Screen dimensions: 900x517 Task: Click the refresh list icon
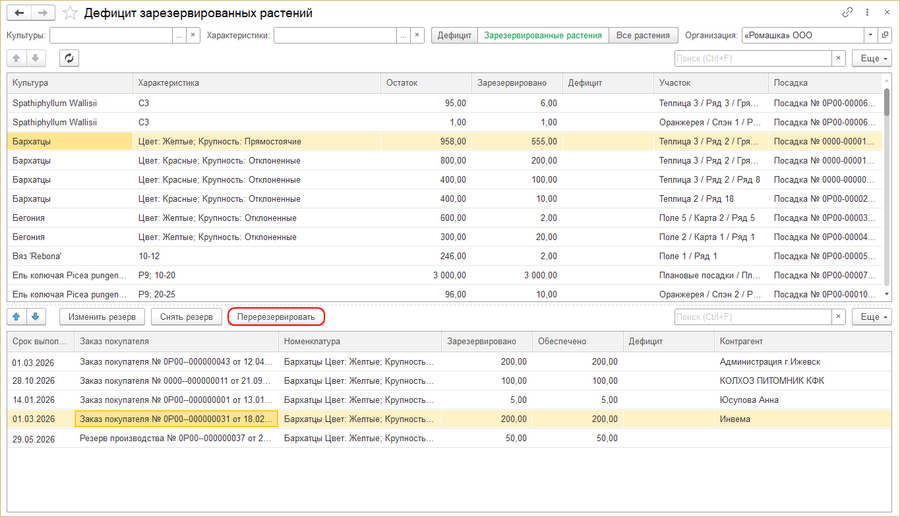(x=70, y=59)
